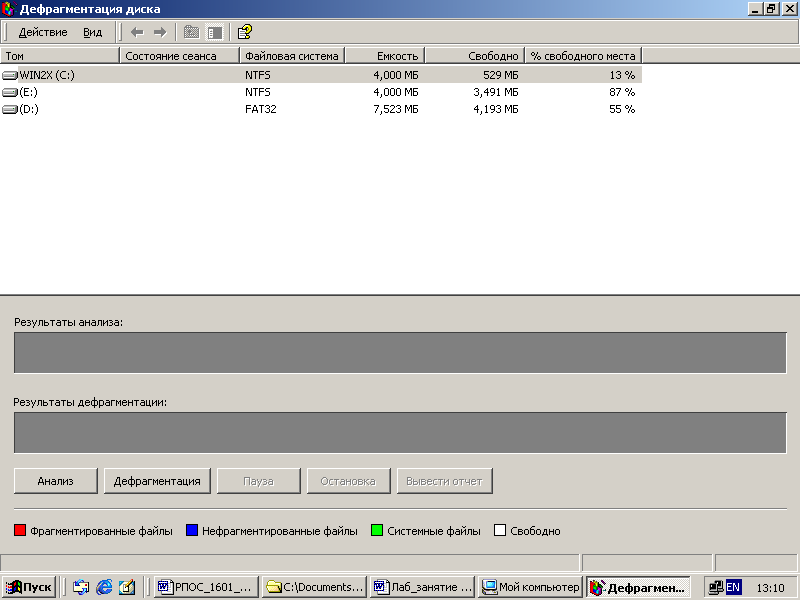Image resolution: width=800 pixels, height=600 pixels.
Task: Click NTFS in the (E:) row
Action: 258,92
